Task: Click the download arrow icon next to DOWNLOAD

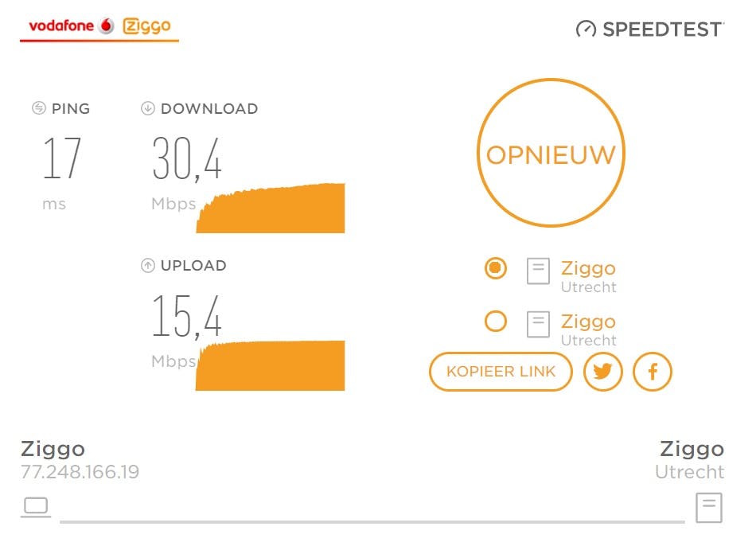Action: [x=148, y=108]
